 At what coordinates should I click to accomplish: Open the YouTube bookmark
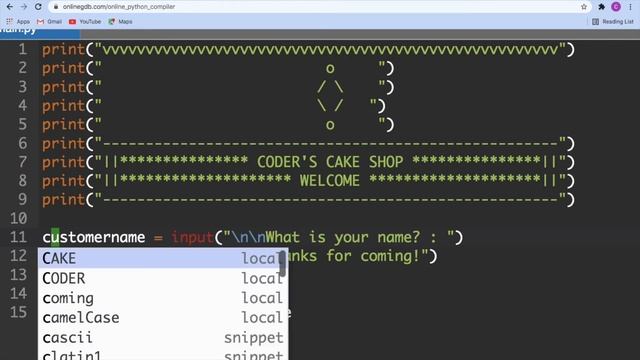coord(85,22)
